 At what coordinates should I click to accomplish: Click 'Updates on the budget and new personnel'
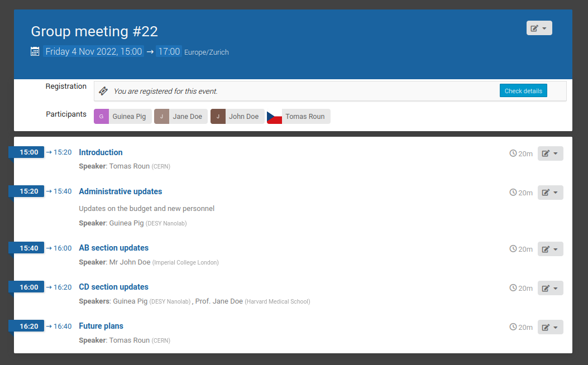[x=147, y=208]
